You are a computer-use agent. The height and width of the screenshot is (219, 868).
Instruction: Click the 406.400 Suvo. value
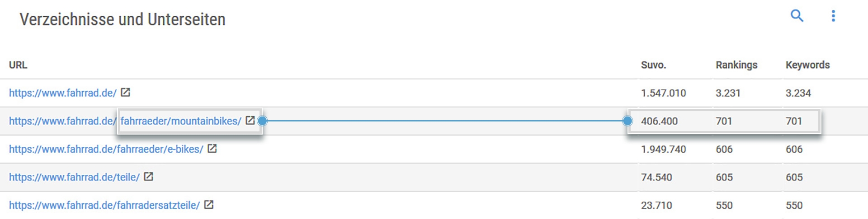[659, 121]
